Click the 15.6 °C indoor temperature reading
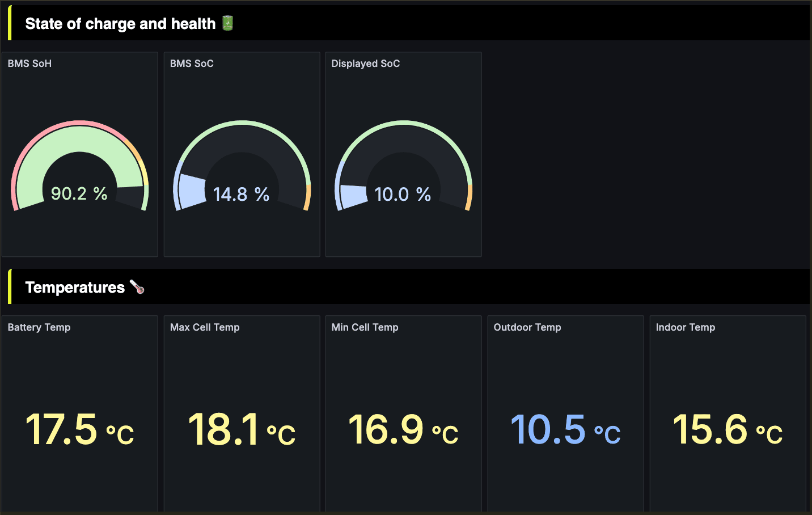Screen dimensions: 812x515 pyautogui.click(x=728, y=429)
